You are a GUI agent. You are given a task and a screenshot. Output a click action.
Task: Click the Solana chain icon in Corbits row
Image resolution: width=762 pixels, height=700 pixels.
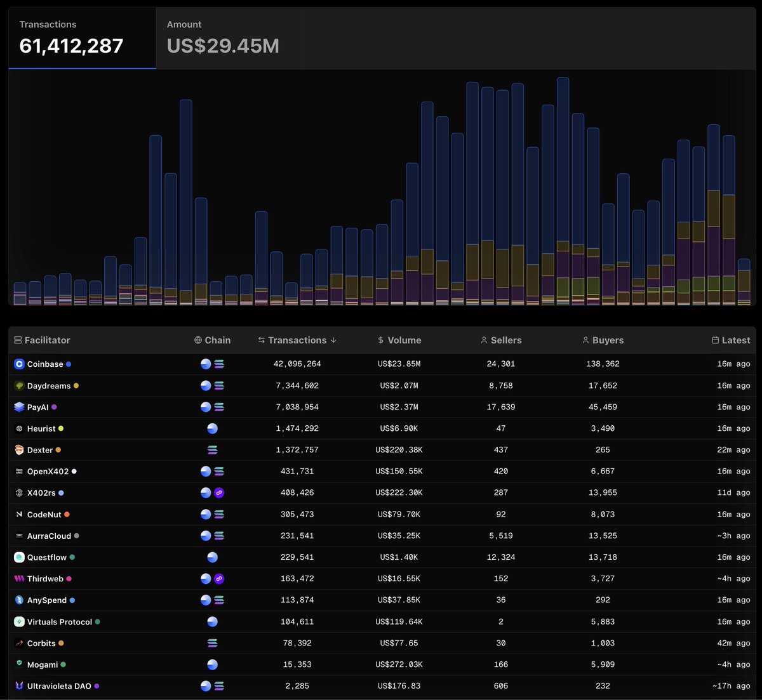[213, 643]
